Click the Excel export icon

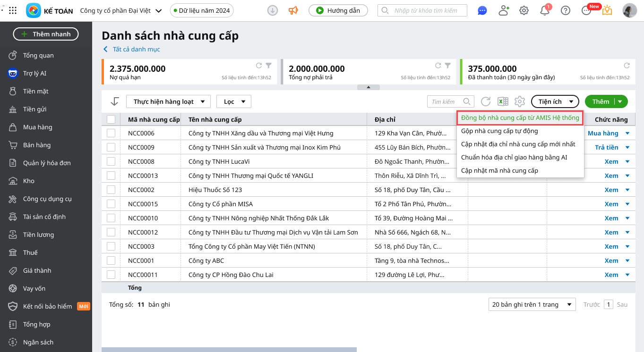click(x=503, y=101)
